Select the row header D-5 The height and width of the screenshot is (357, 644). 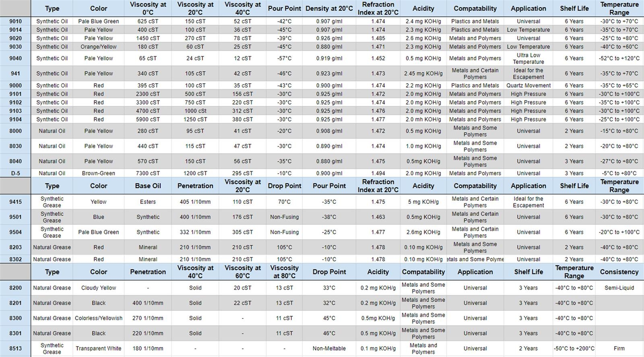[15, 173]
